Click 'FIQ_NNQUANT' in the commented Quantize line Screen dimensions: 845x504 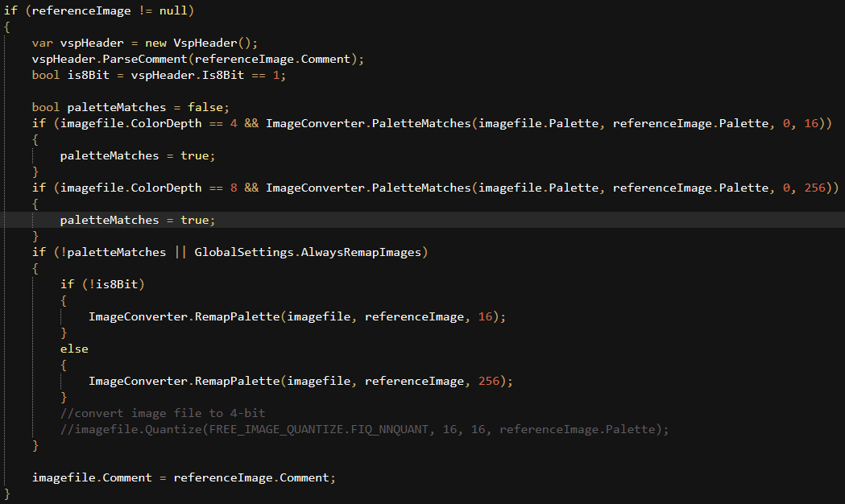click(390, 430)
